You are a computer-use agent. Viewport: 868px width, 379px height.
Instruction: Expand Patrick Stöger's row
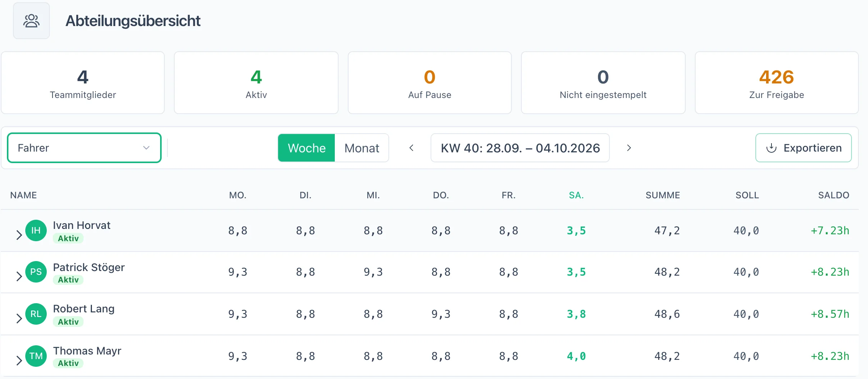(x=19, y=276)
